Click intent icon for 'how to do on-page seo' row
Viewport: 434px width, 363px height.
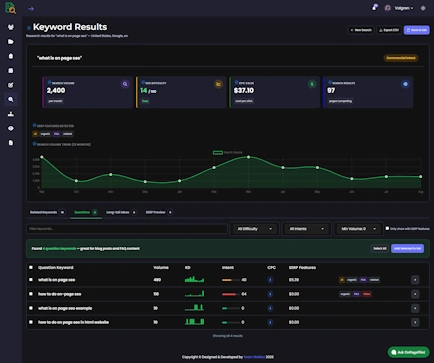pos(270,294)
